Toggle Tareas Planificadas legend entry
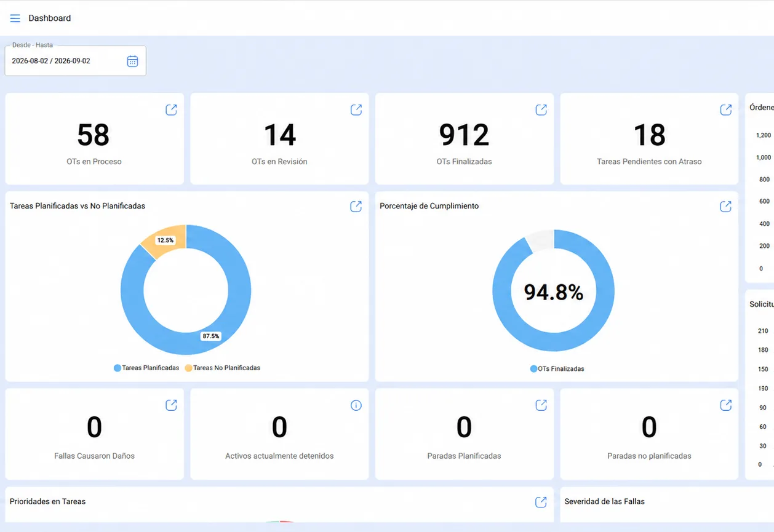 pyautogui.click(x=146, y=368)
